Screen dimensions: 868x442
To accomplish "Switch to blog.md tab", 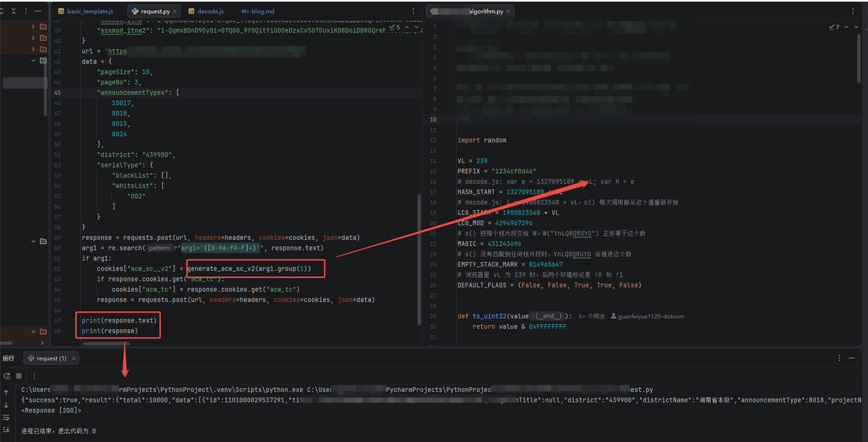I will coord(258,11).
